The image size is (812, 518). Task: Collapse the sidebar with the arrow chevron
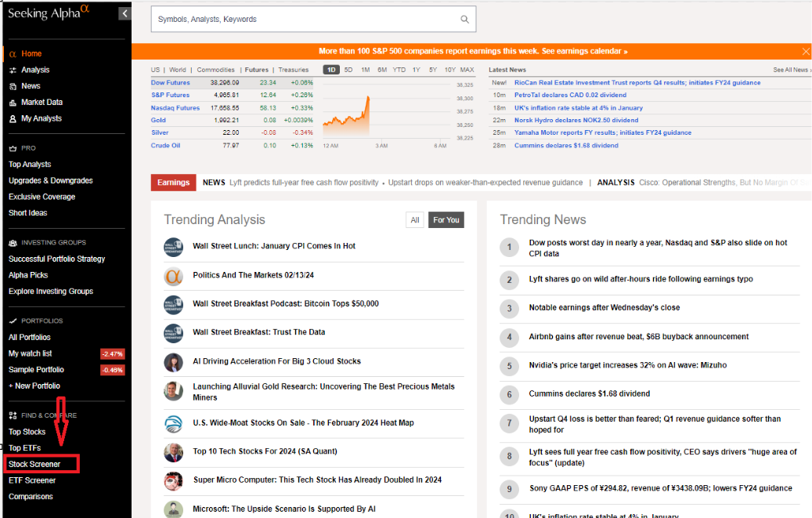(x=125, y=13)
